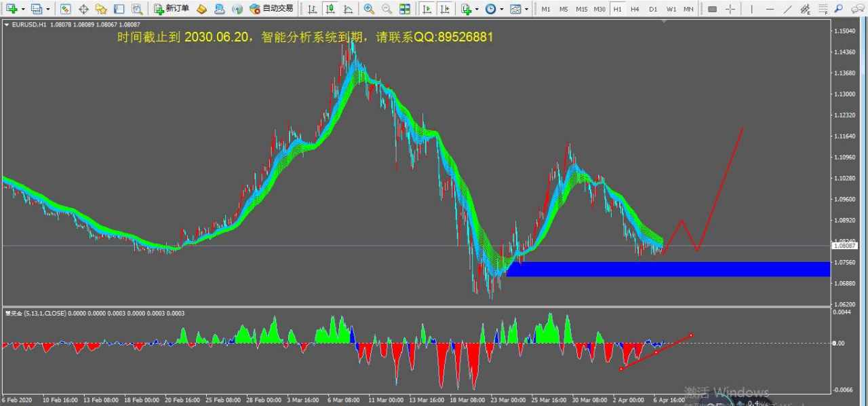
Task: Click the chart menu triangle beside EURUSD,H1
Action: (7, 24)
